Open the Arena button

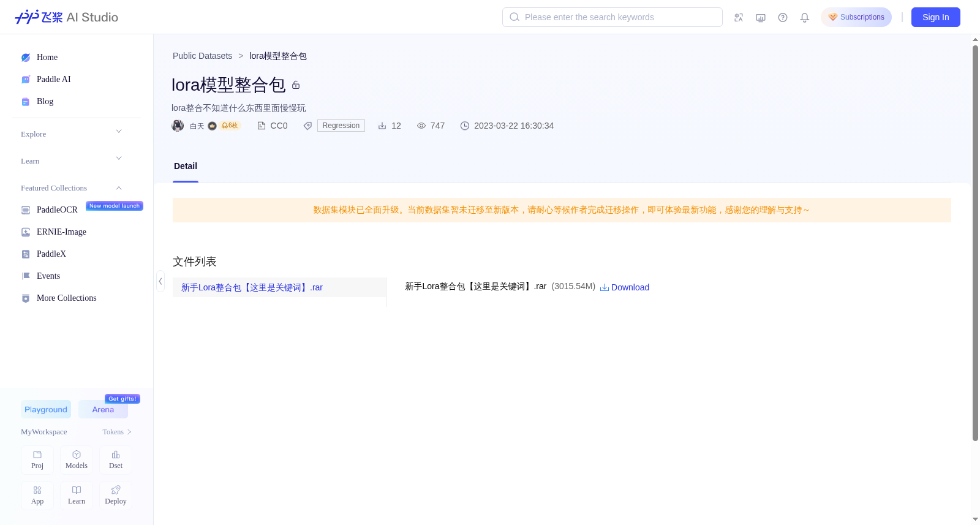103,410
